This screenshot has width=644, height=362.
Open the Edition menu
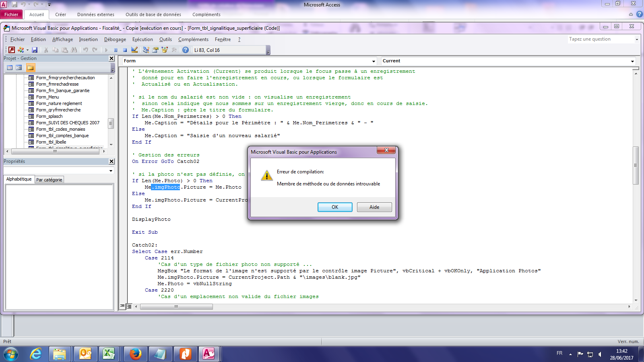(38, 39)
